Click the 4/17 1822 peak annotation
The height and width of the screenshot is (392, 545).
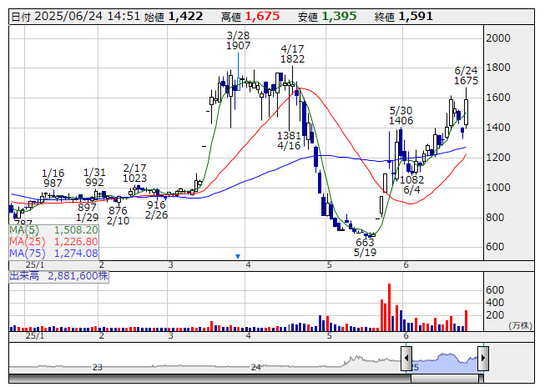(292, 53)
